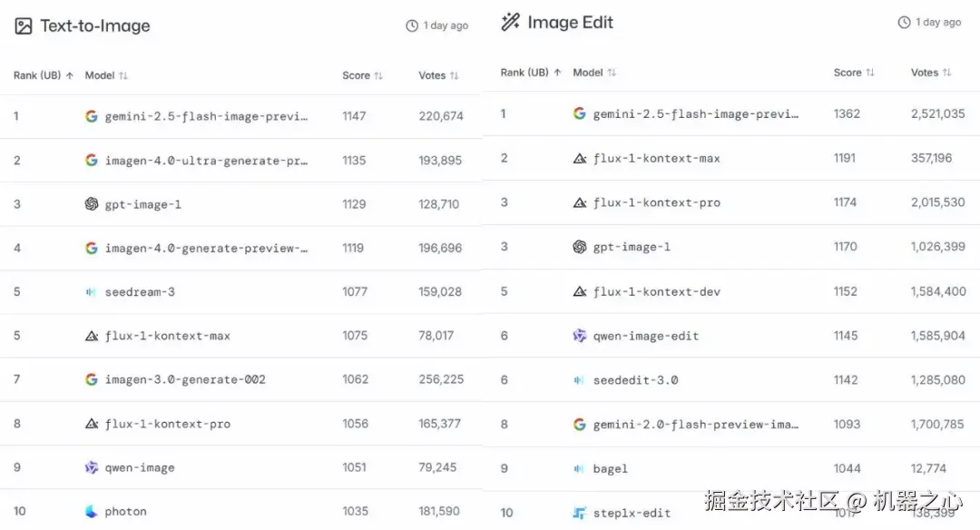Sort Text-to-Image table by Votes
Viewport: 980px width, 530px height.
pyautogui.click(x=438, y=75)
